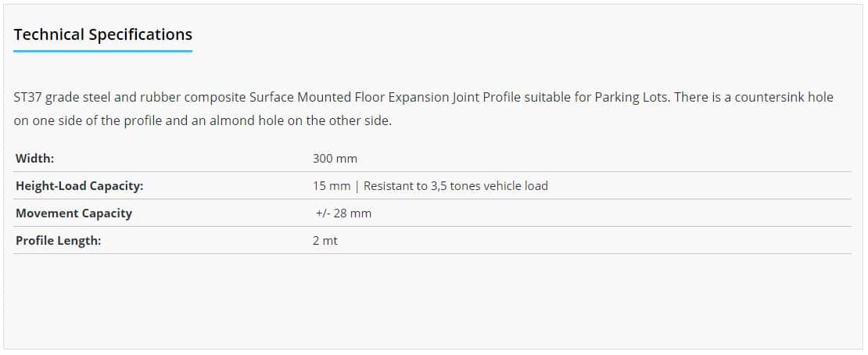This screenshot has height=355, width=868.
Task: Click the Technical Specifications heading
Action: coord(103,34)
